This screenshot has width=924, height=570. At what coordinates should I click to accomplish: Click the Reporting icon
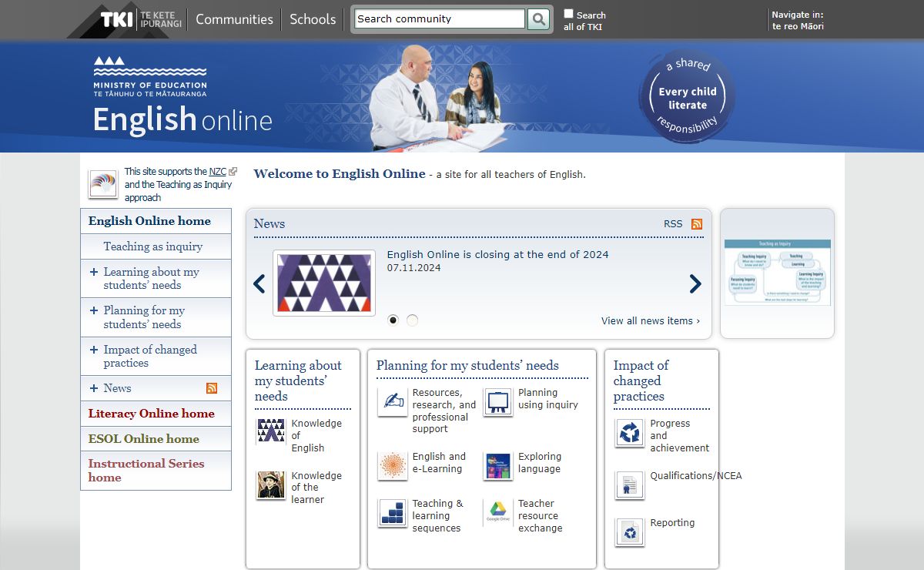point(630,532)
